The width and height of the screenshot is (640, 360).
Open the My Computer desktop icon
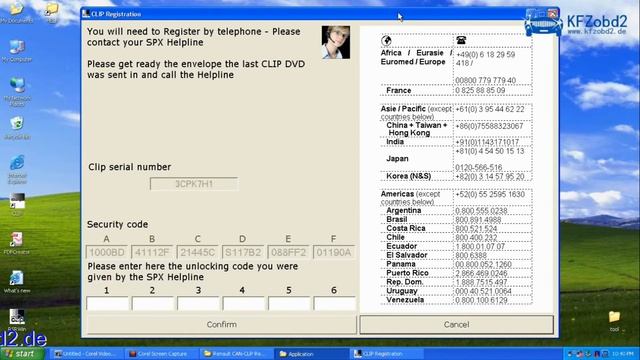point(17,51)
